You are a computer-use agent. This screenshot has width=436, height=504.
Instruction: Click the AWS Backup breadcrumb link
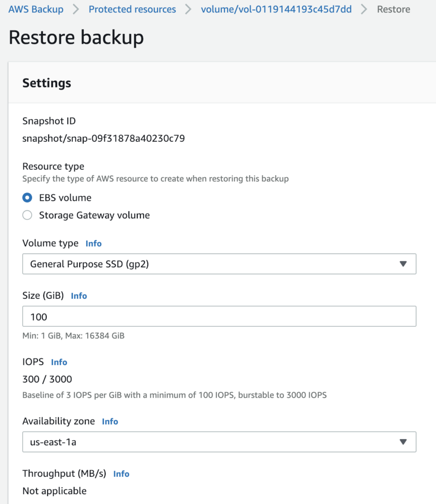tap(36, 9)
